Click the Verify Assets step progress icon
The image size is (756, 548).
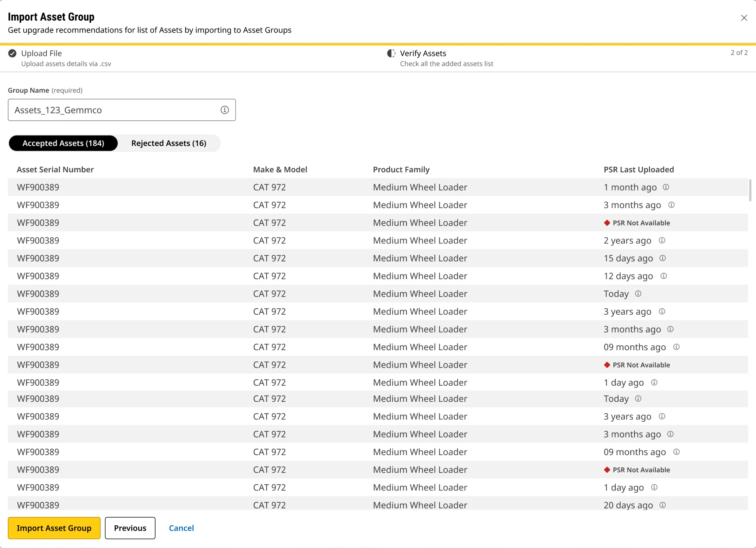391,53
